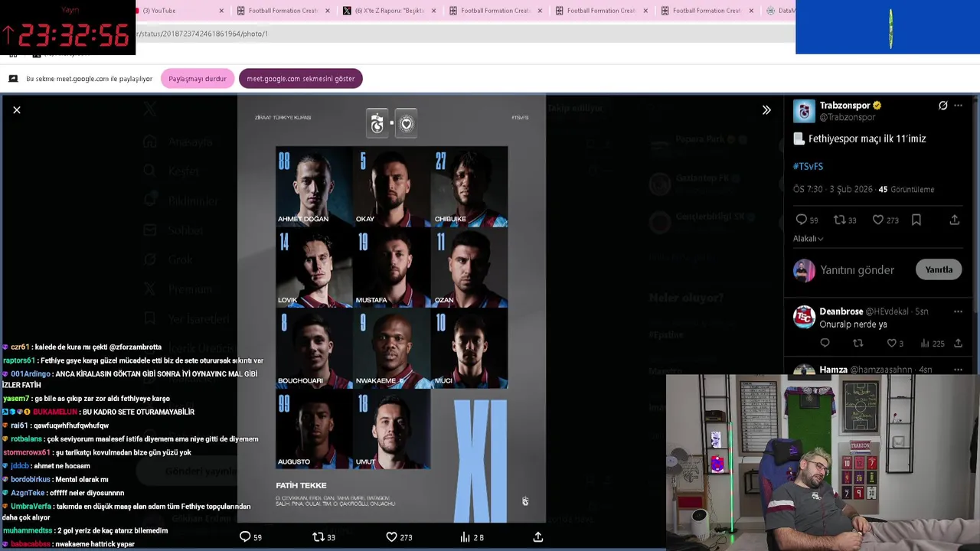Open the view count stats under the photo
The image size is (980, 551).
coord(472,537)
